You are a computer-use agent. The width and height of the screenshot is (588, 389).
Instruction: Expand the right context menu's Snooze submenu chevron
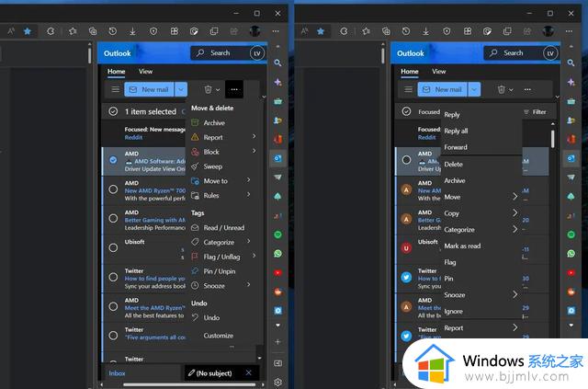click(x=514, y=294)
